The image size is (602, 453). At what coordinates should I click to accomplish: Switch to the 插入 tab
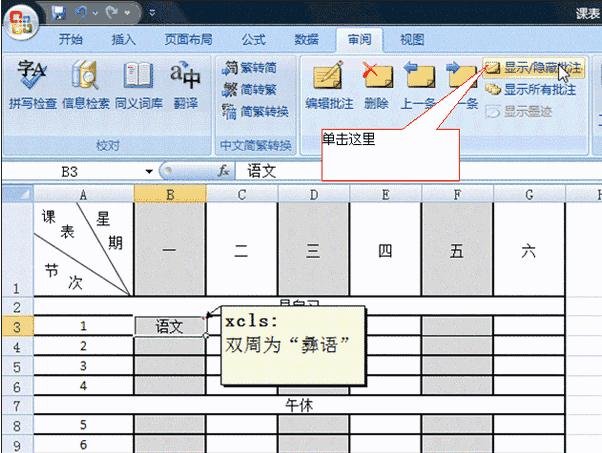[123, 39]
